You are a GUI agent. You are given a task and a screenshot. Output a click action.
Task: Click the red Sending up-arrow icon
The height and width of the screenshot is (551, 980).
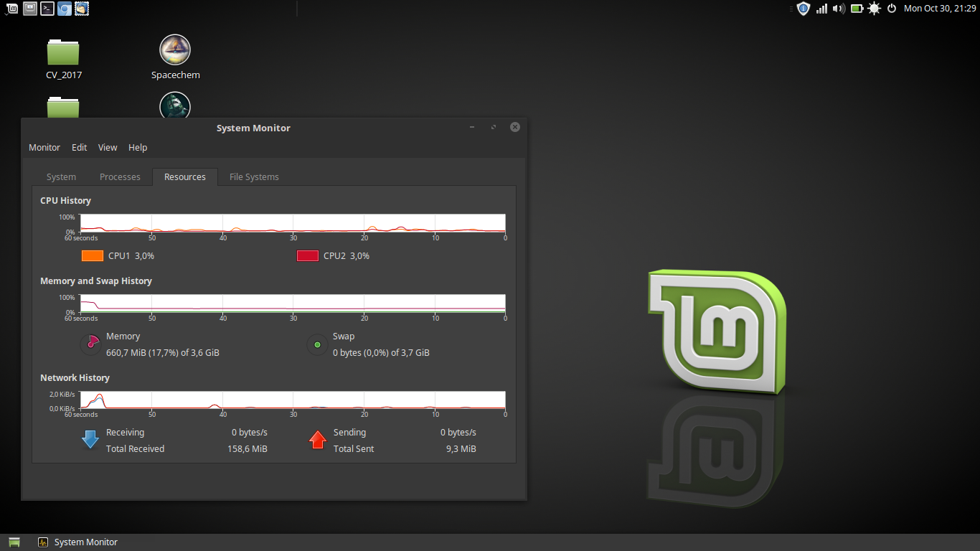[317, 440]
